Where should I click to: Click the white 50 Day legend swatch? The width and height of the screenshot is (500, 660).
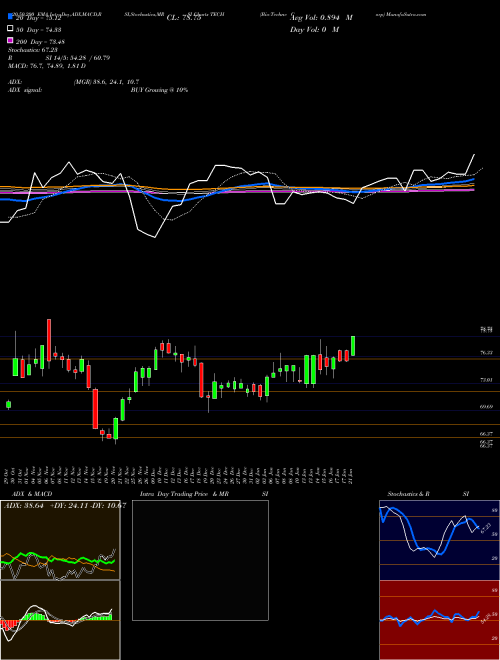(x=11, y=29)
